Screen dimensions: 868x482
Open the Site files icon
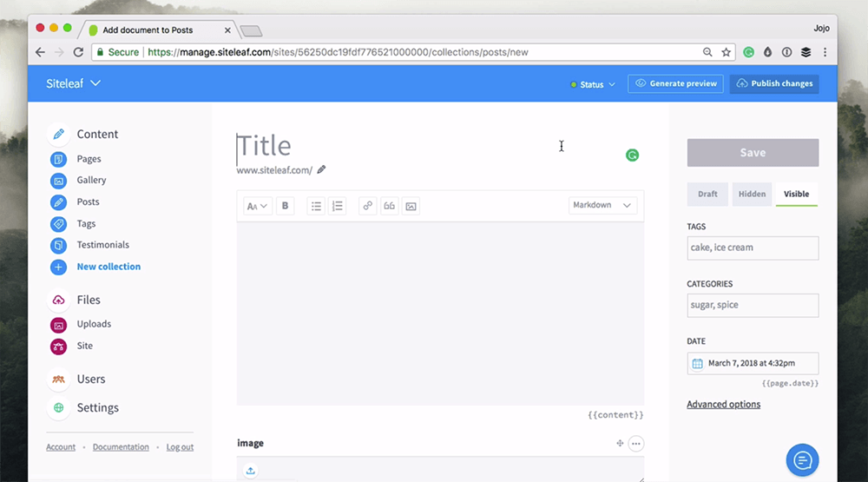(58, 347)
